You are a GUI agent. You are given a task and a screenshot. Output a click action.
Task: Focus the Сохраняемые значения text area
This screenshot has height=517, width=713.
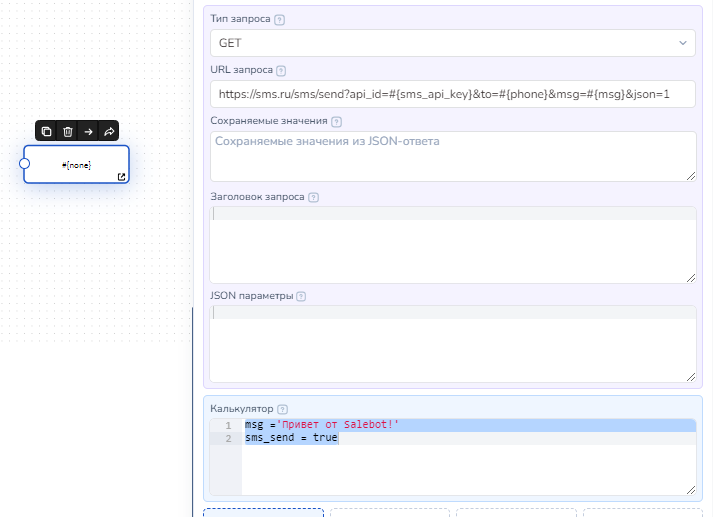click(x=452, y=156)
